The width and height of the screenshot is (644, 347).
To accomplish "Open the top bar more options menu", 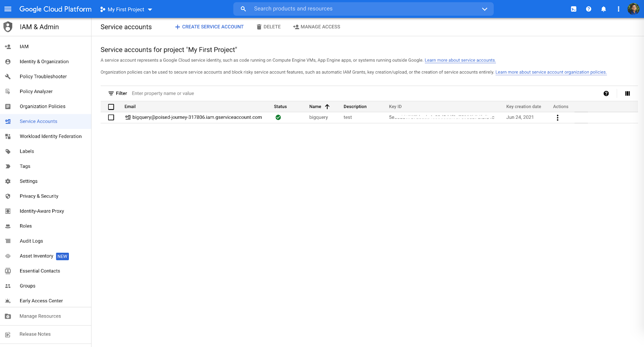I will (619, 9).
